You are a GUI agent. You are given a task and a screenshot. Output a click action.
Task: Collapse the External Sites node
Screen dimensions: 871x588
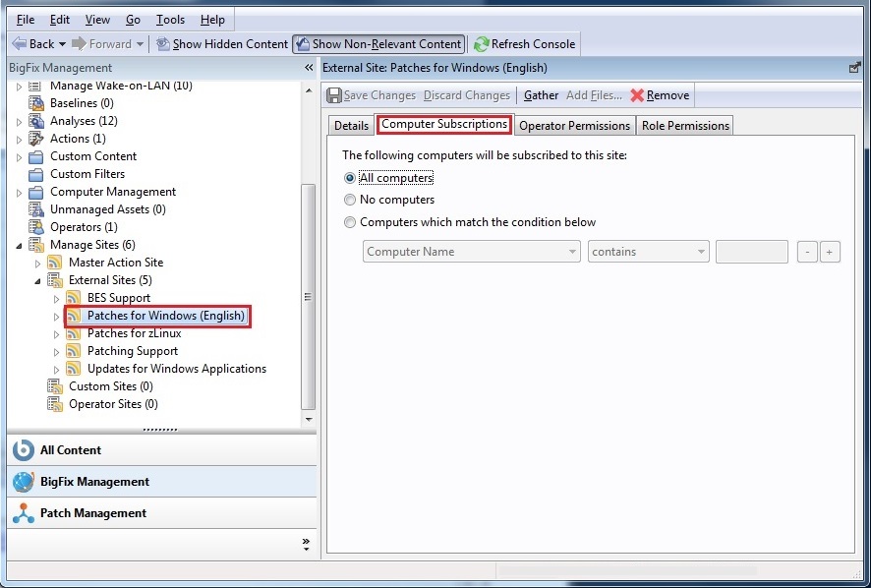pos(37,281)
